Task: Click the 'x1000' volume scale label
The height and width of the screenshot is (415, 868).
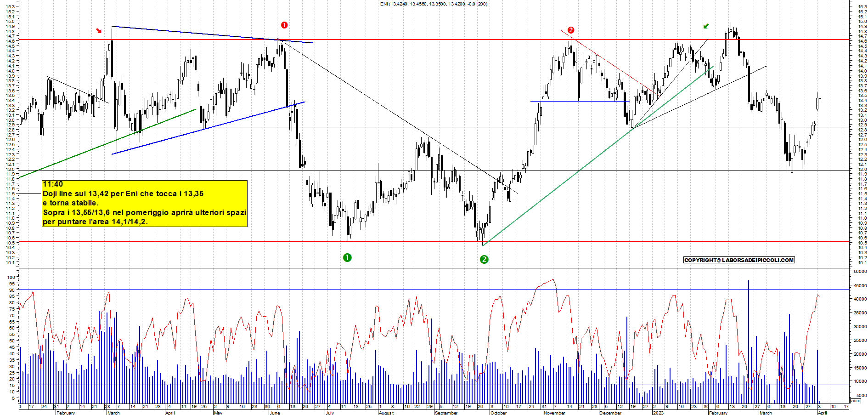Action: pos(856,401)
